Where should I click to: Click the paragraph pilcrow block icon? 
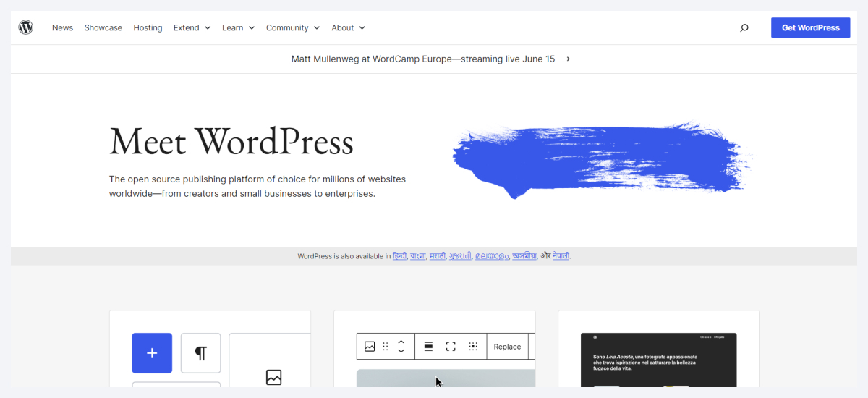[200, 353]
